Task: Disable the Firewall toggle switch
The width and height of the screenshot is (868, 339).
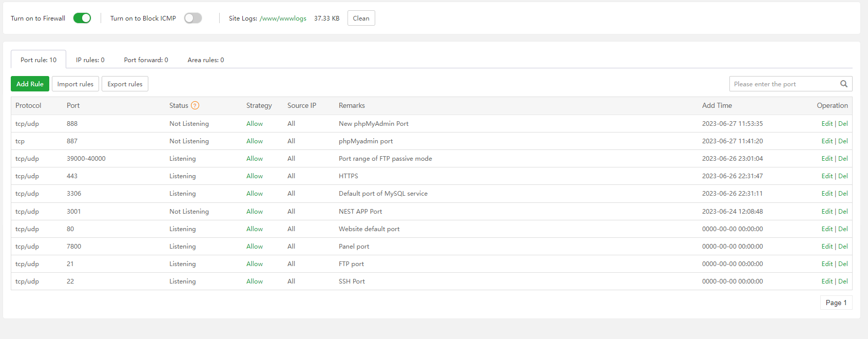Action: (82, 18)
